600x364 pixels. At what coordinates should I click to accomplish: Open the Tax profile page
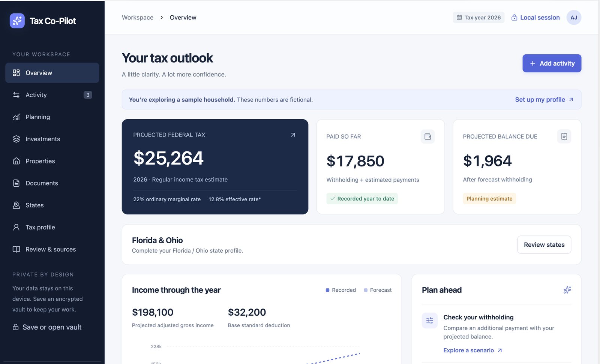[52, 227]
